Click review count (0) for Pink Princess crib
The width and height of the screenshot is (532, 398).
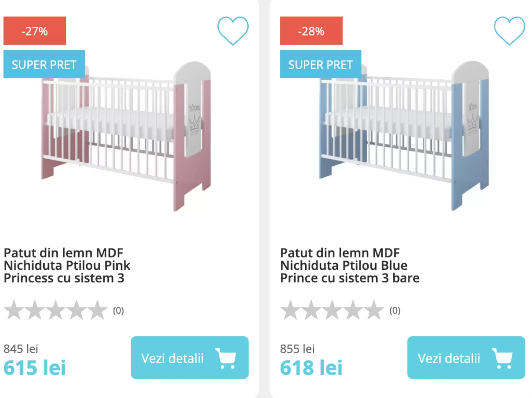118,311
